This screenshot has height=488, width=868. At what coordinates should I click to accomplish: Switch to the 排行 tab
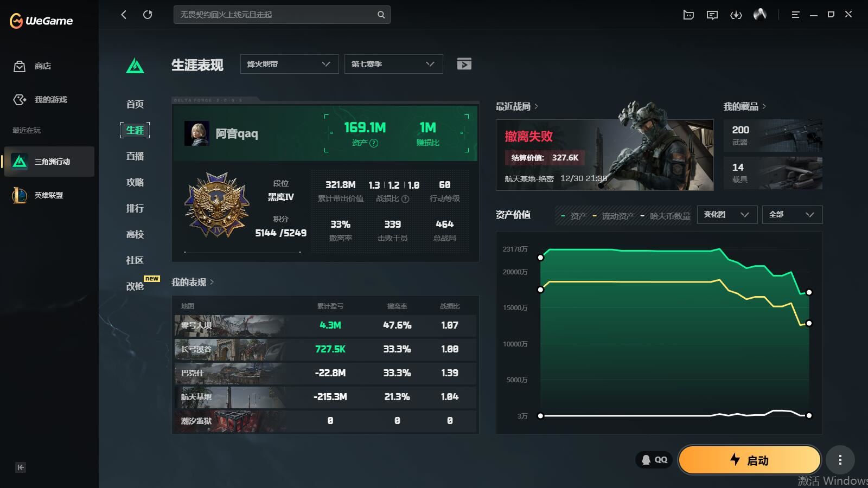pos(135,208)
